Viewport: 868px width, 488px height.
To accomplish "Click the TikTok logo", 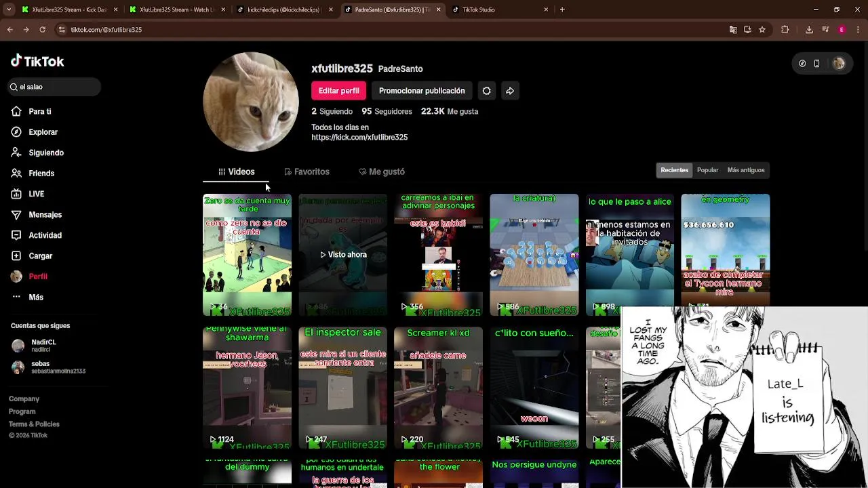I will [x=37, y=61].
